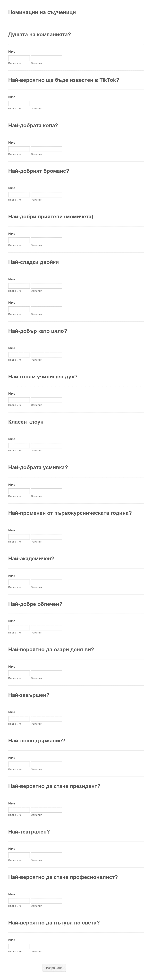Screen dimensions: 152x980
Task: Focus first name field under Най-академичен
Action: coord(19,582)
